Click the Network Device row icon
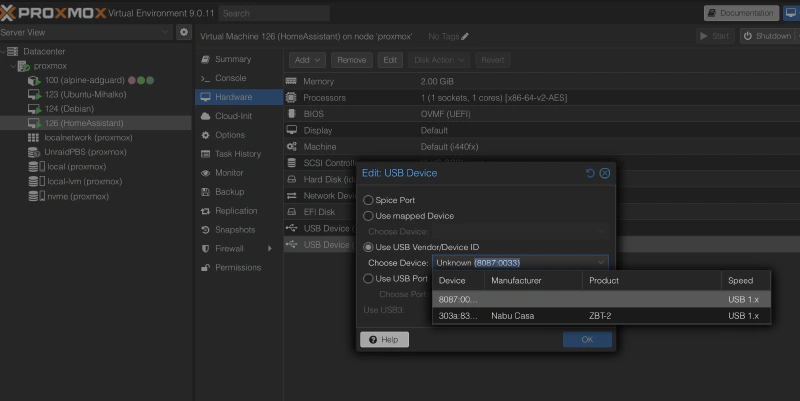The image size is (800, 401). 292,195
